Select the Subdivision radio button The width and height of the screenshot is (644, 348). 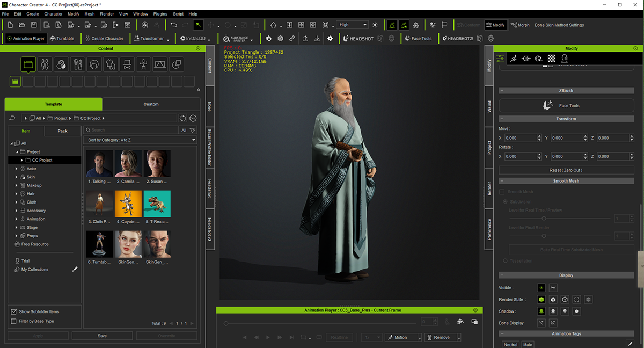506,201
